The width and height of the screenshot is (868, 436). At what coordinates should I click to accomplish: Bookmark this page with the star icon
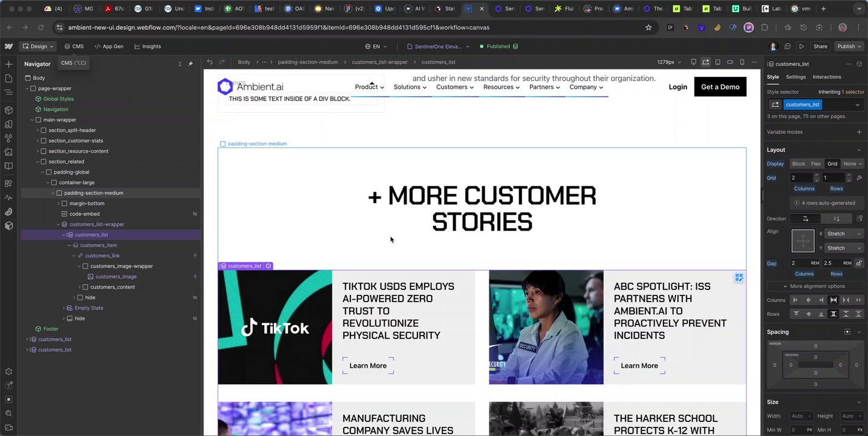tap(648, 27)
